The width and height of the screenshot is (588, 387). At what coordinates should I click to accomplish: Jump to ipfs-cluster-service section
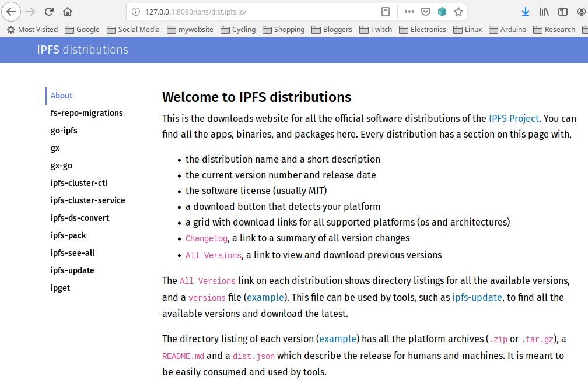click(87, 200)
